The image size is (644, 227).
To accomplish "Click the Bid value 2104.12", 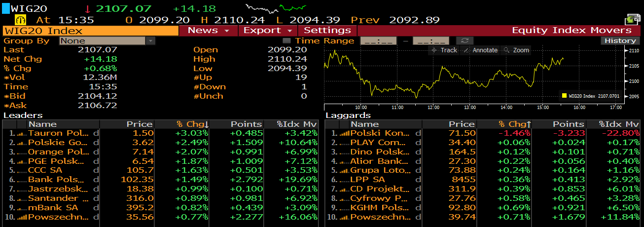I will (98, 96).
